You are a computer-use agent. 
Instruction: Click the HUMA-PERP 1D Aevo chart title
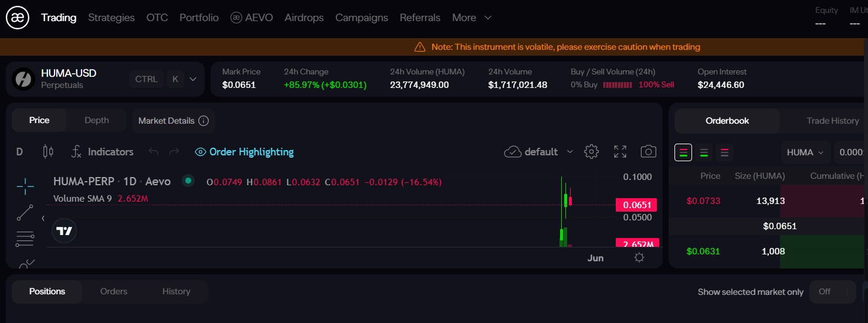pos(112,182)
